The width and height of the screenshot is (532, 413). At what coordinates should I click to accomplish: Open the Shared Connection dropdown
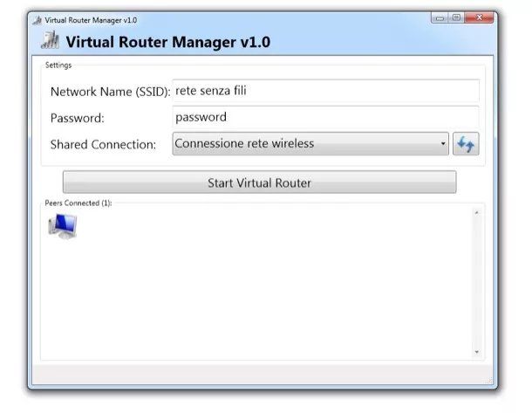(x=310, y=144)
